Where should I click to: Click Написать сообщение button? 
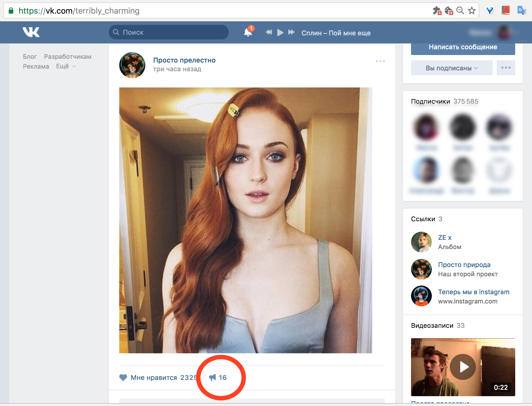463,47
